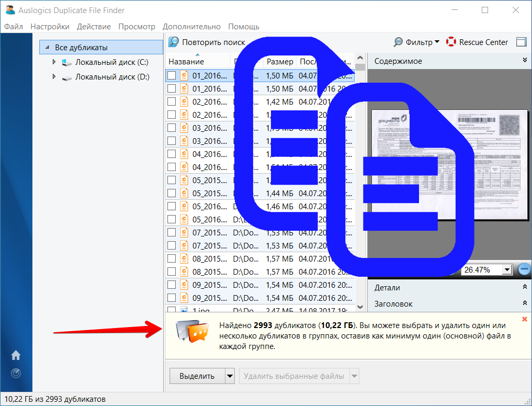Go to the home screen icon in sidebar

point(16,355)
